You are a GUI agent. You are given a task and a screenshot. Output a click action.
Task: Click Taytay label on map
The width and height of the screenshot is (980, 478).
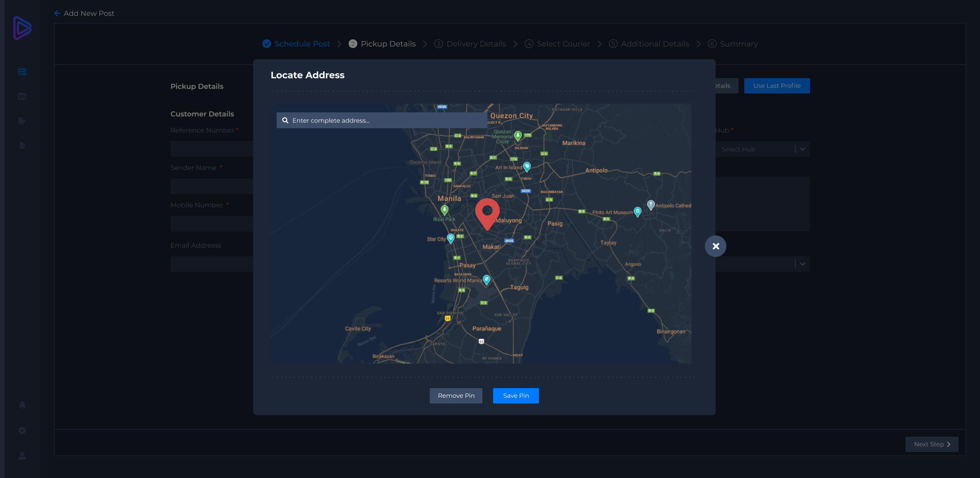608,243
